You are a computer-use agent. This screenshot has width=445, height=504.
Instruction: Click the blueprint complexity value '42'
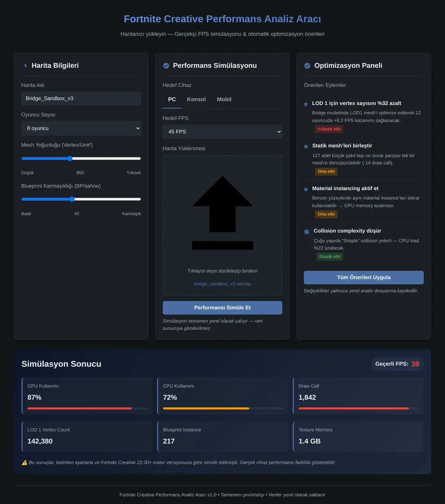(76, 214)
